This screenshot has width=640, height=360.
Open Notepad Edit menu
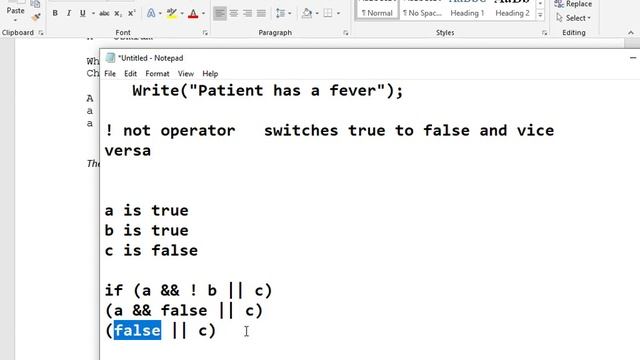click(130, 73)
